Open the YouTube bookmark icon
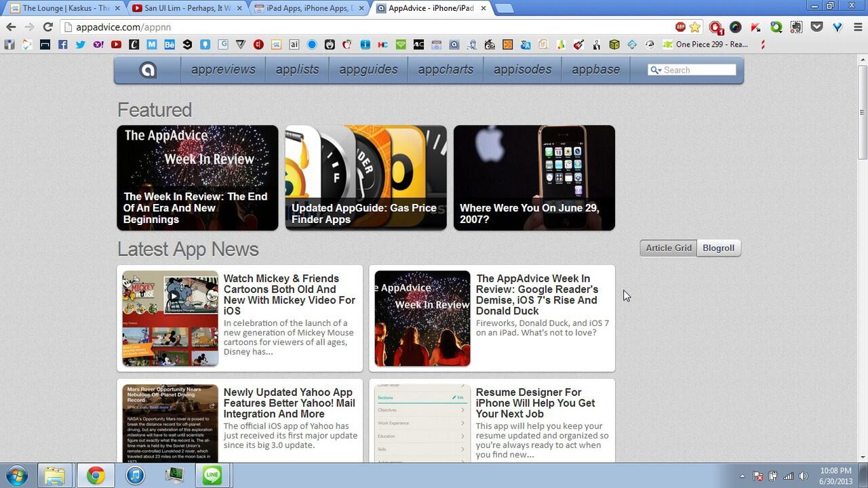This screenshot has width=868, height=488. pyautogui.click(x=116, y=45)
